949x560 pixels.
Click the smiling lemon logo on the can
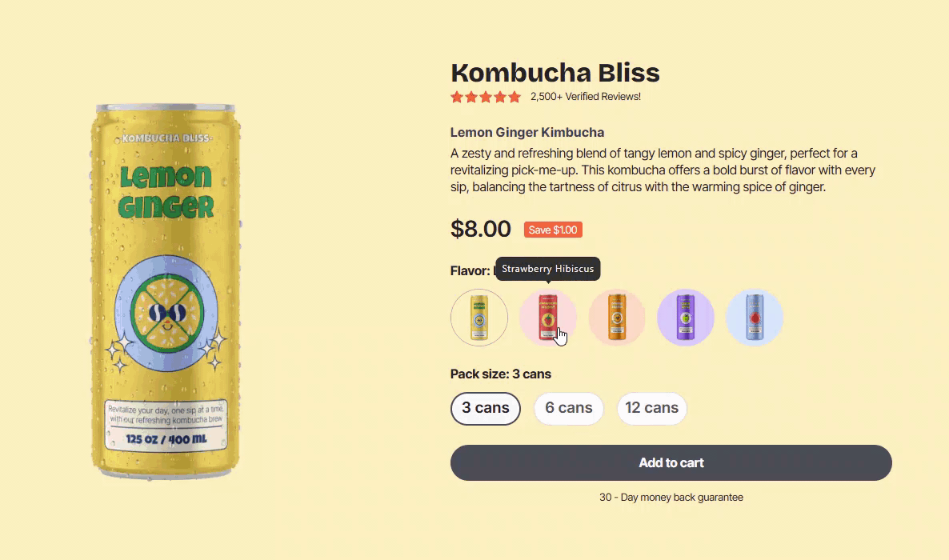pyautogui.click(x=166, y=311)
